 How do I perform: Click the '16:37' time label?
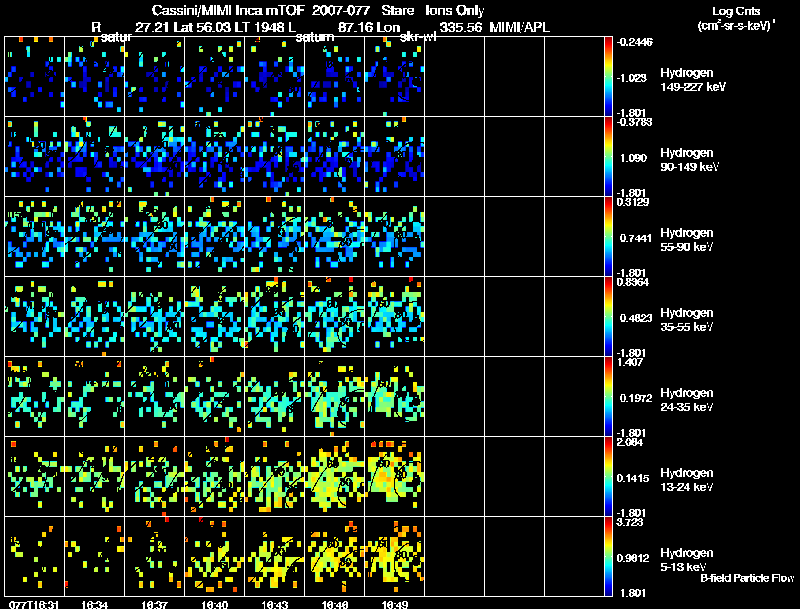(x=155, y=605)
